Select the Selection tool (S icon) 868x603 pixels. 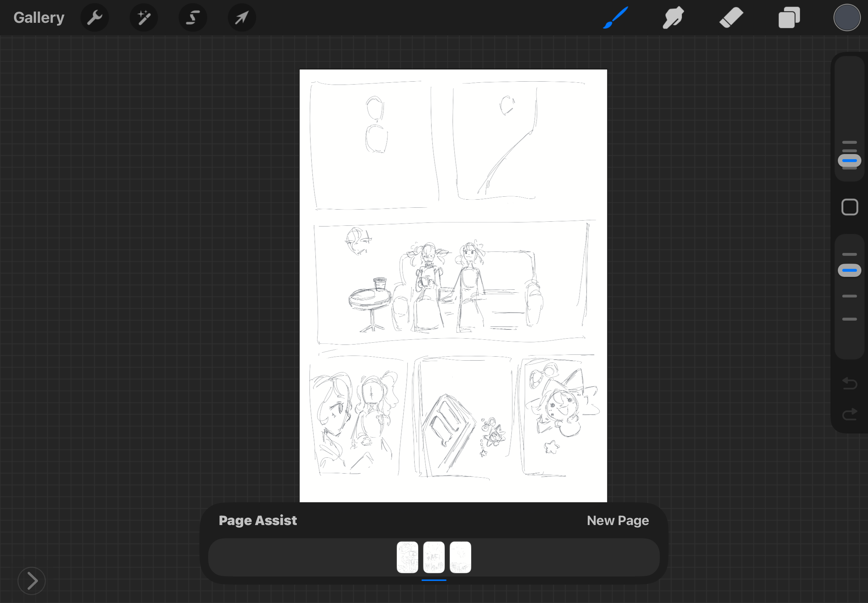(193, 18)
